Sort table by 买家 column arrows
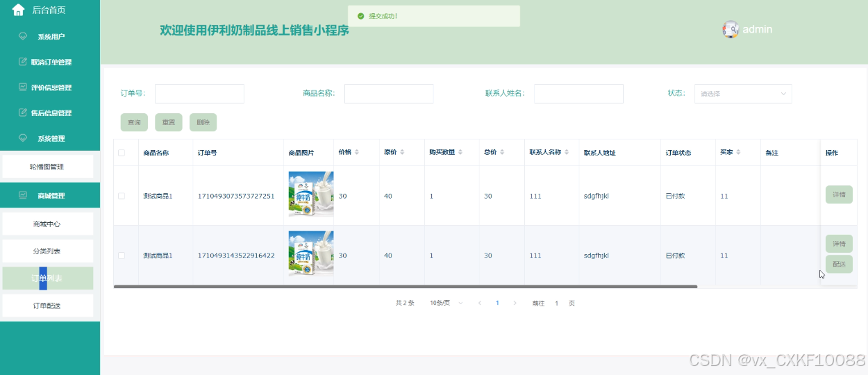Image resolution: width=868 pixels, height=375 pixels. 738,152
